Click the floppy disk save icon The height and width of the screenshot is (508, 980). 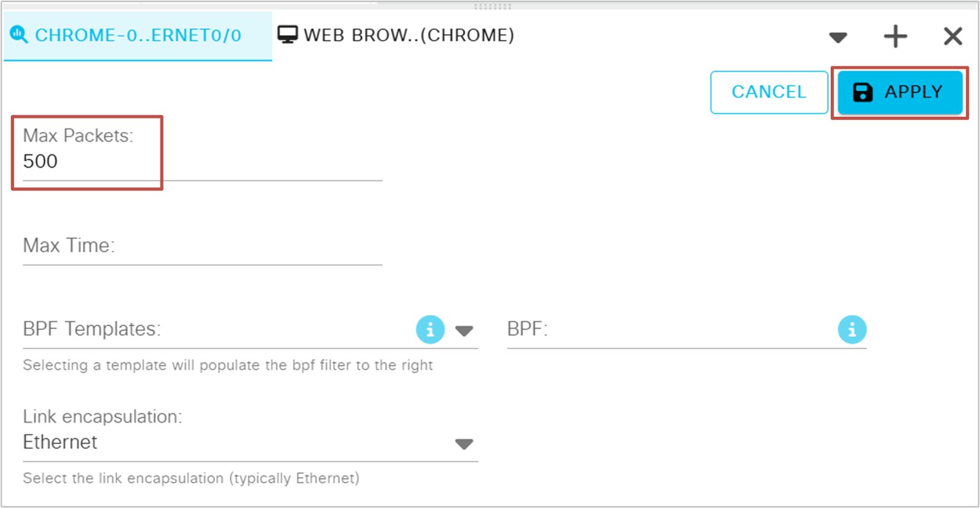point(863,92)
